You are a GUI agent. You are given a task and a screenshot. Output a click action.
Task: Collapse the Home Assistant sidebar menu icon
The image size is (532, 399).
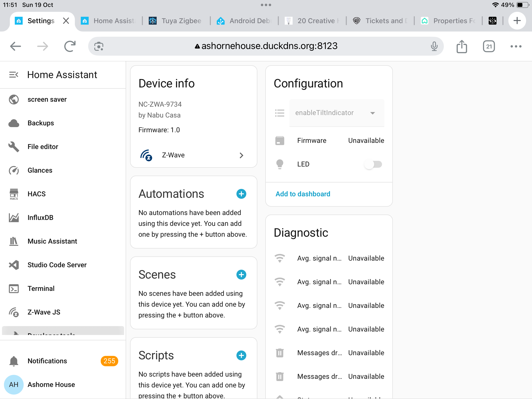14,75
